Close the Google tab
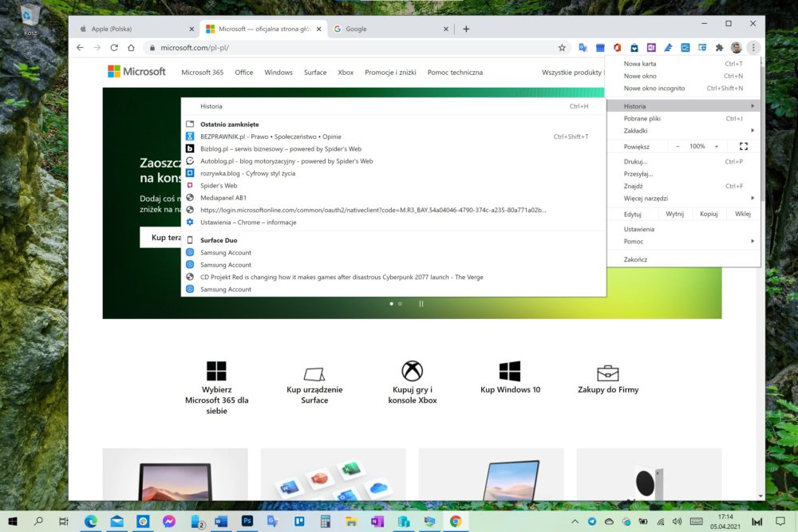The width and height of the screenshot is (798, 532). click(446, 29)
